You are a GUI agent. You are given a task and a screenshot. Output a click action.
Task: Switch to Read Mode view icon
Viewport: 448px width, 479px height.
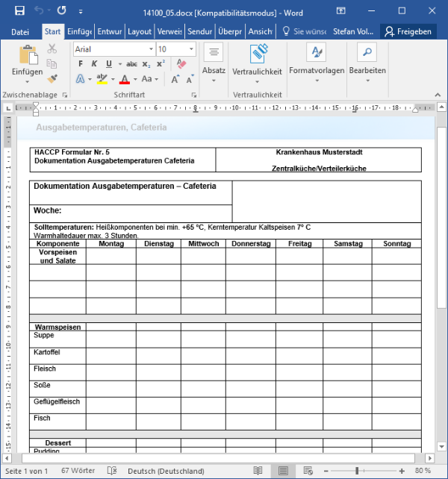click(x=258, y=471)
